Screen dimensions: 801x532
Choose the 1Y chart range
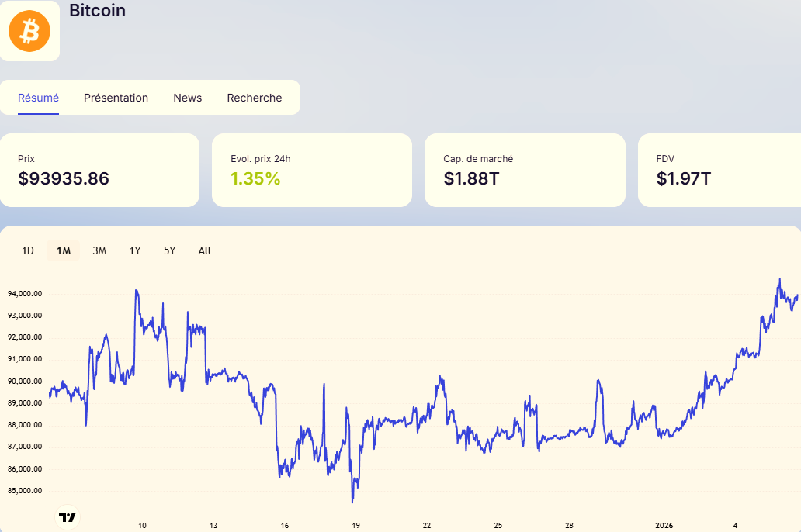pyautogui.click(x=135, y=250)
